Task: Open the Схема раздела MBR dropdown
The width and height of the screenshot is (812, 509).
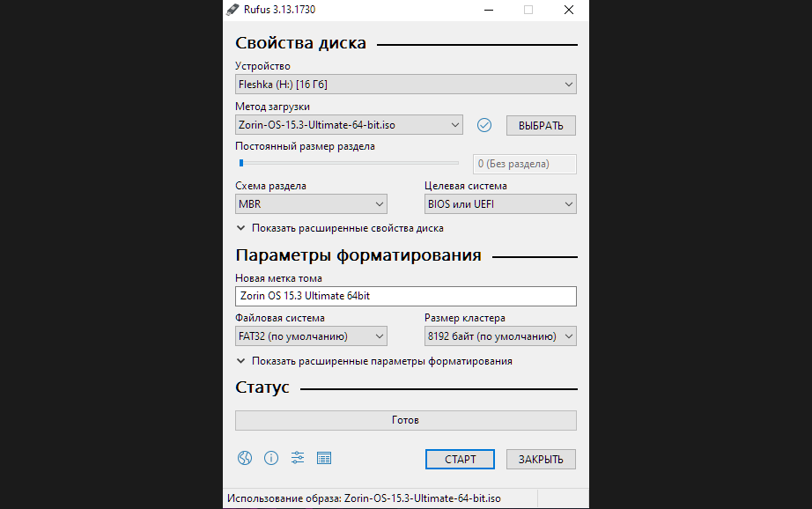Action: [311, 204]
